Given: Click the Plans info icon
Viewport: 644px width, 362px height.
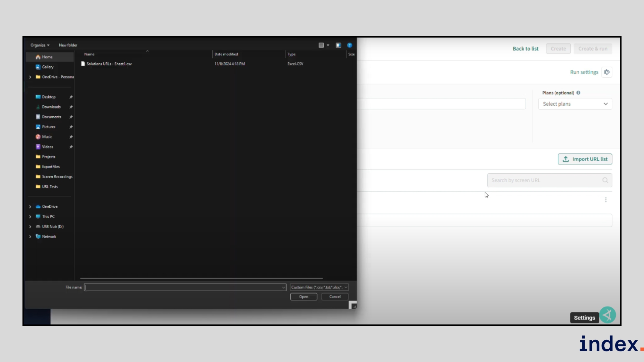Looking at the screenshot, I should click(x=578, y=93).
